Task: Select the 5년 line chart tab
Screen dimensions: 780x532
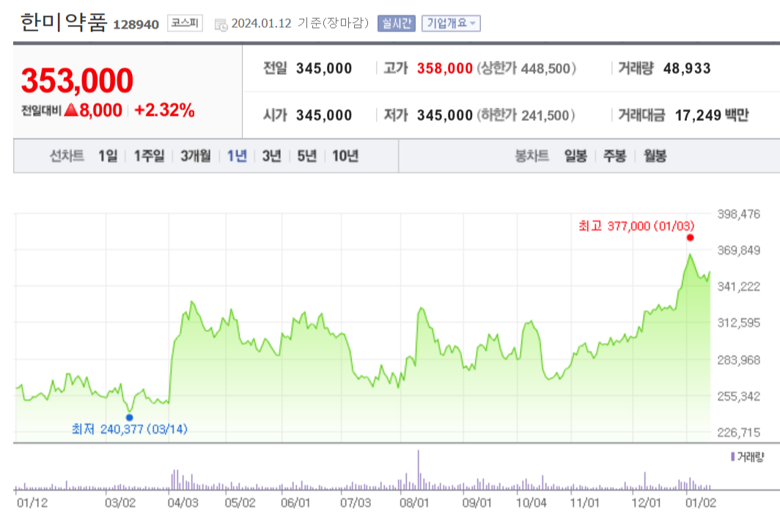Action: (307, 156)
